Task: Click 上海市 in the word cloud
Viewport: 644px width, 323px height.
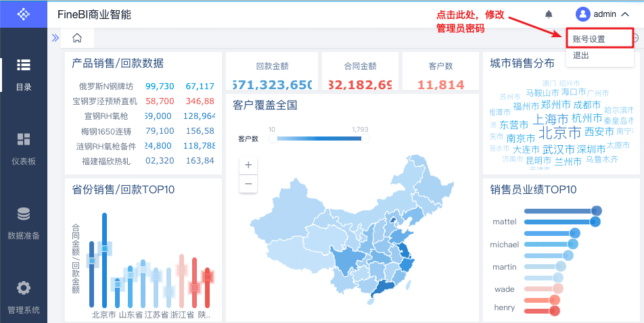Action: click(551, 120)
